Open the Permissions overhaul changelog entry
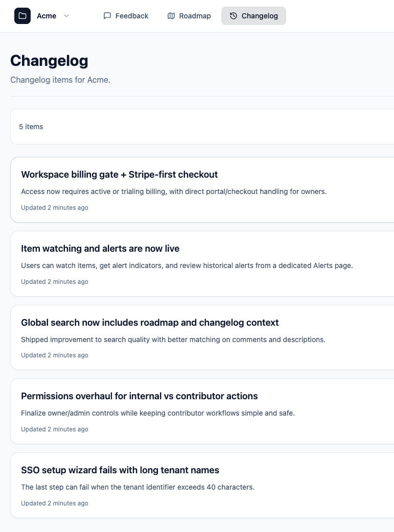The image size is (394, 532). pos(139,396)
